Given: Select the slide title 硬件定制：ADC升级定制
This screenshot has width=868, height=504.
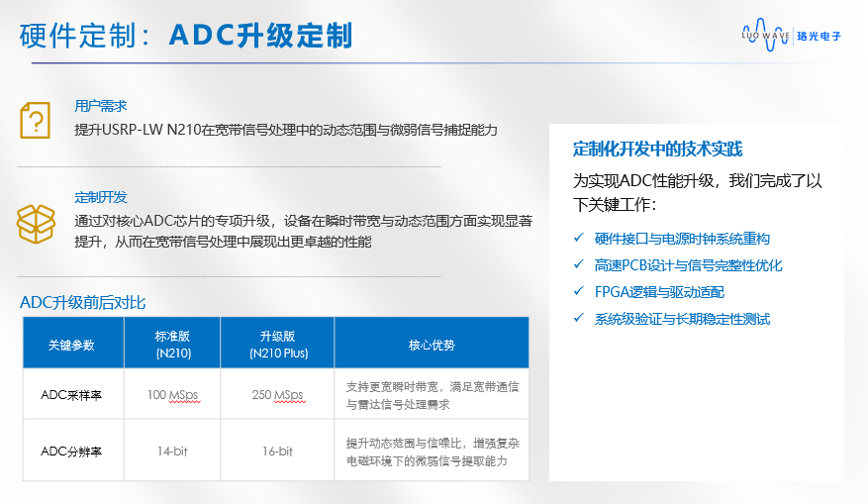Looking at the screenshot, I should coord(186,36).
